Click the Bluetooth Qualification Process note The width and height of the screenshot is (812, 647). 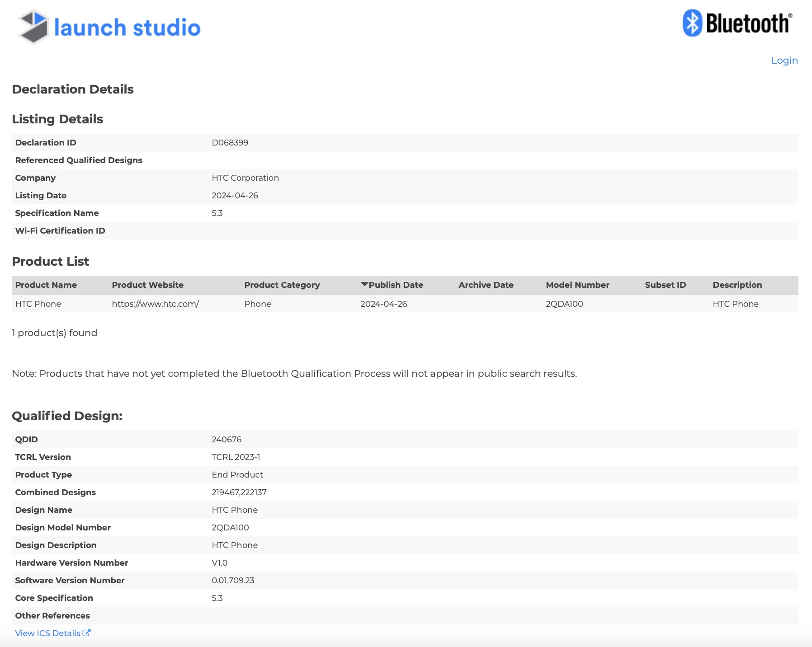(294, 374)
